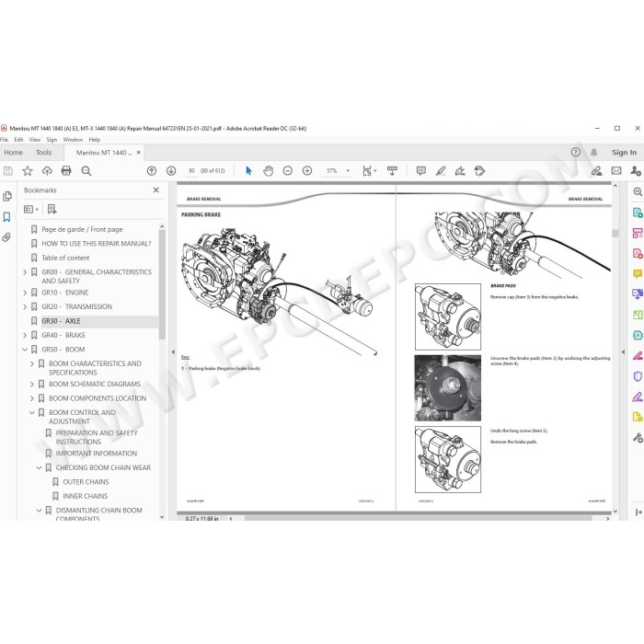Open the Window menu

tap(73, 140)
